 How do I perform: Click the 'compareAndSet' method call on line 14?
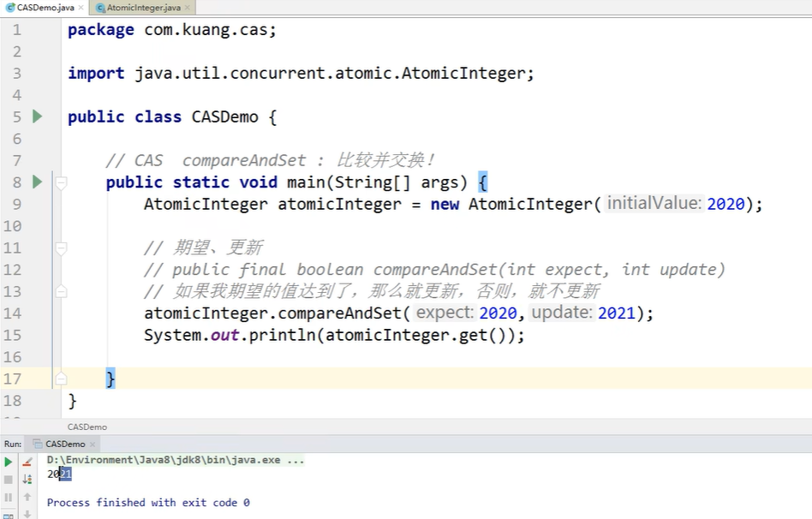(x=340, y=313)
